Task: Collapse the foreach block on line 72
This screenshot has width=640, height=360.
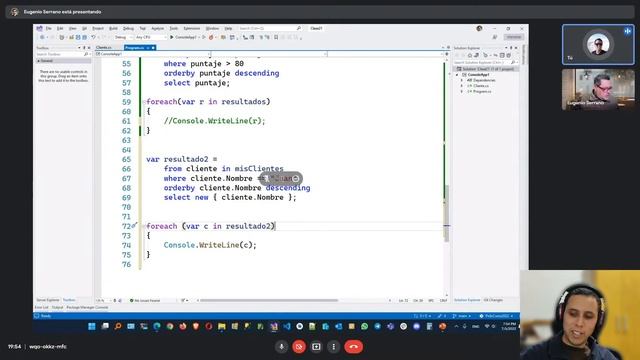Action: click(144, 226)
